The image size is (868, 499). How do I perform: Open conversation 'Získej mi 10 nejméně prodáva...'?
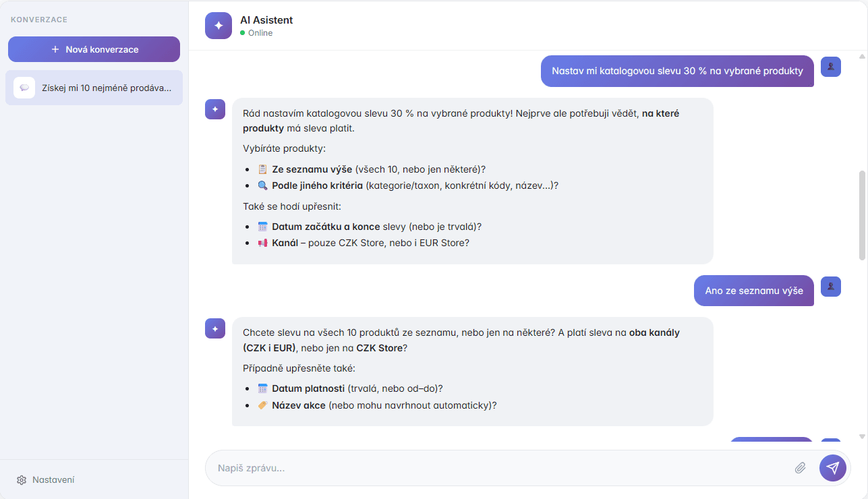94,88
